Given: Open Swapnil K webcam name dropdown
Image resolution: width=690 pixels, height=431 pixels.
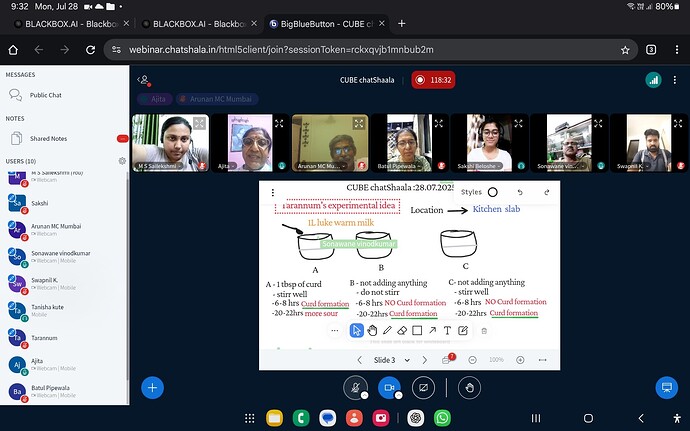Looking at the screenshot, I should 632,166.
